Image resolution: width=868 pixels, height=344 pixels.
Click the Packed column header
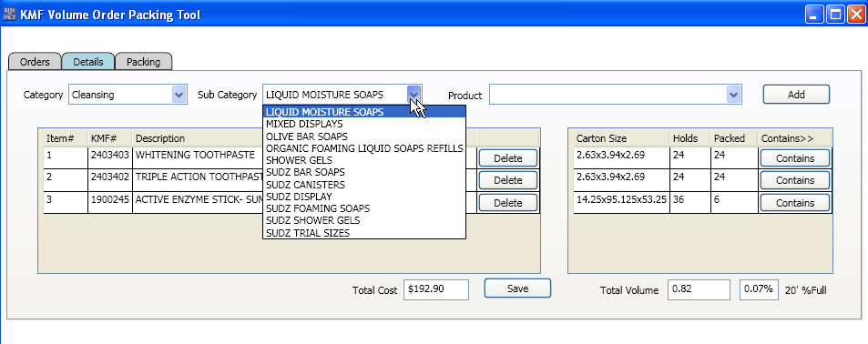pos(733,138)
